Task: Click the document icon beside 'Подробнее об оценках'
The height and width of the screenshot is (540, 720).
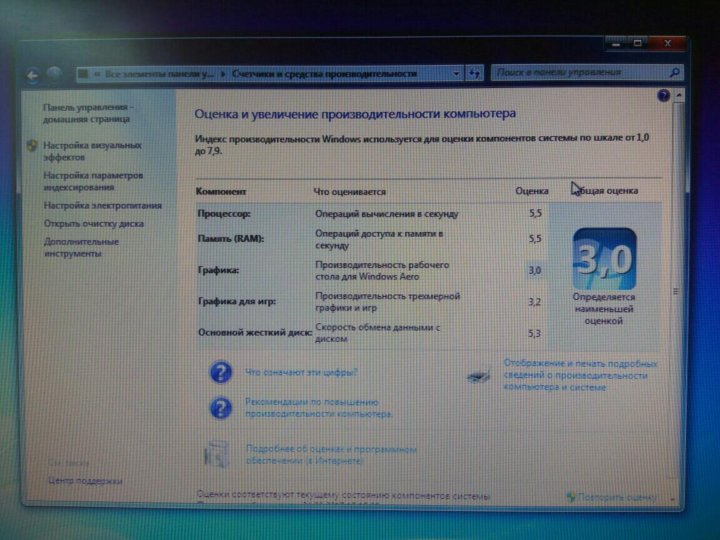Action: [216, 454]
